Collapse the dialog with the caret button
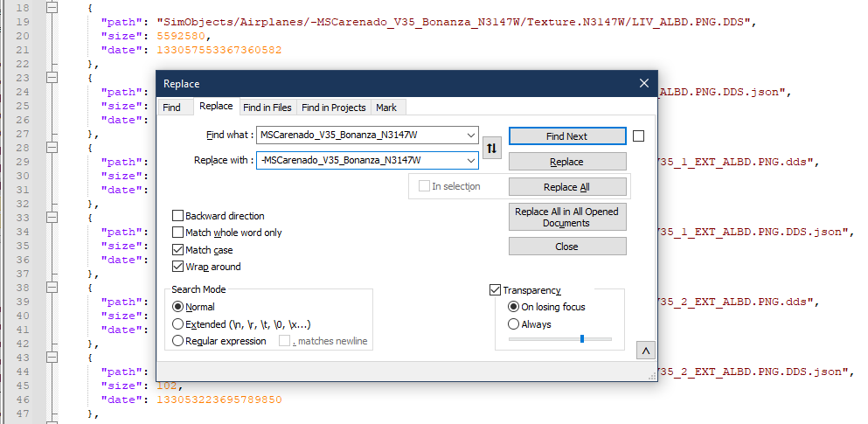Viewport: 868px width, 424px height. click(x=645, y=351)
